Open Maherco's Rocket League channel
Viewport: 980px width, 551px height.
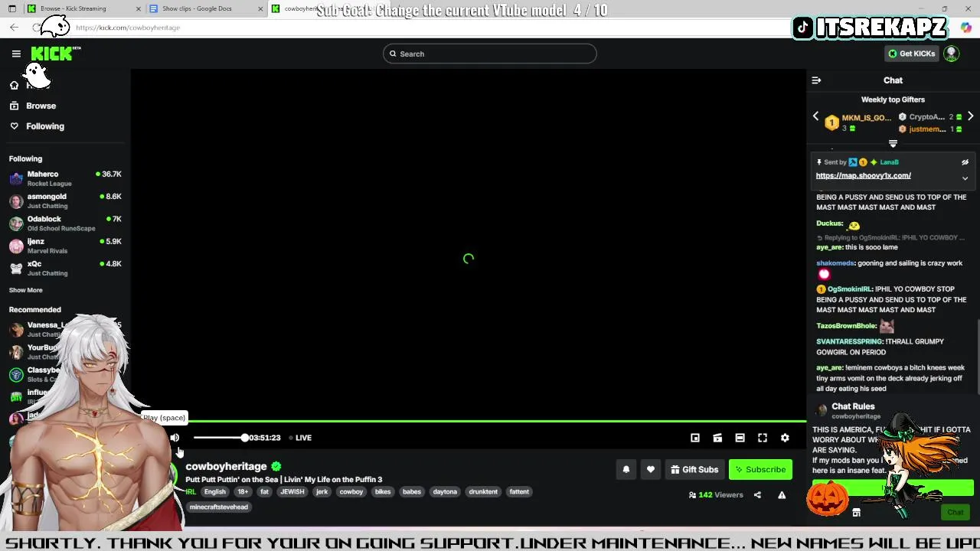[x=65, y=178]
